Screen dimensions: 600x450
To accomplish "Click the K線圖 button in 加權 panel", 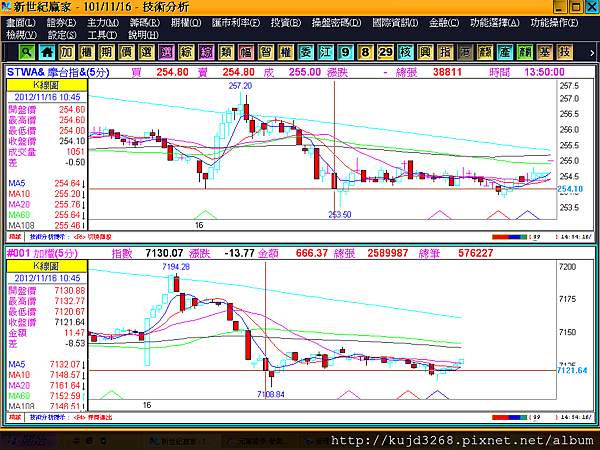I will [x=47, y=266].
